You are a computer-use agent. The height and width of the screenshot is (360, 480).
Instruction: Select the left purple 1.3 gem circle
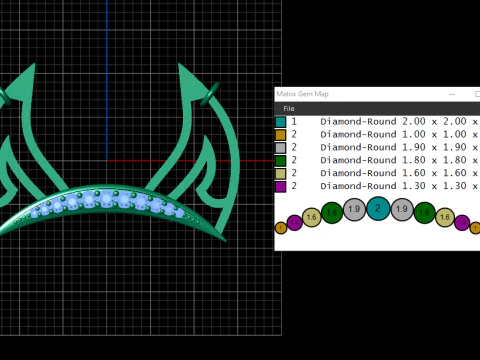tap(294, 222)
